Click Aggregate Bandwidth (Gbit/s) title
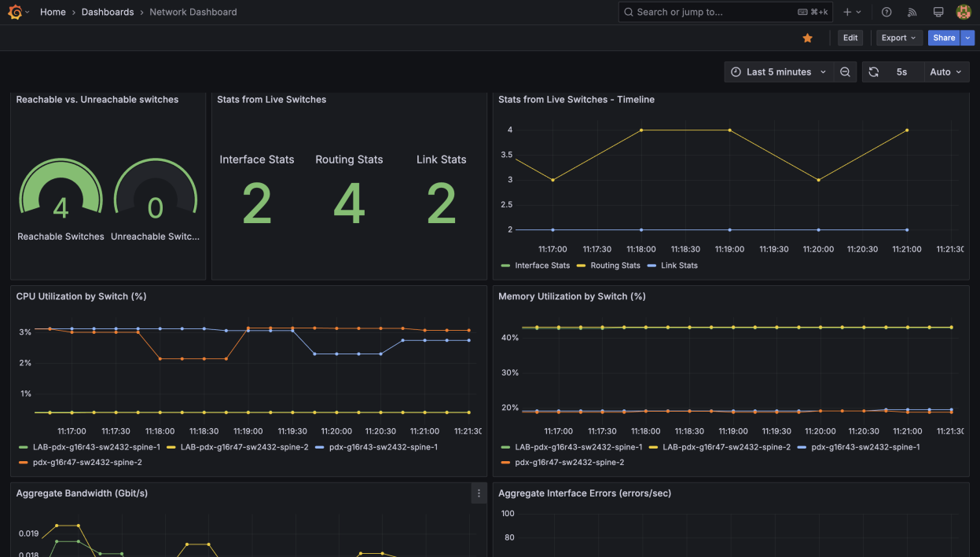Screen dimensions: 980x557 tap(82, 493)
